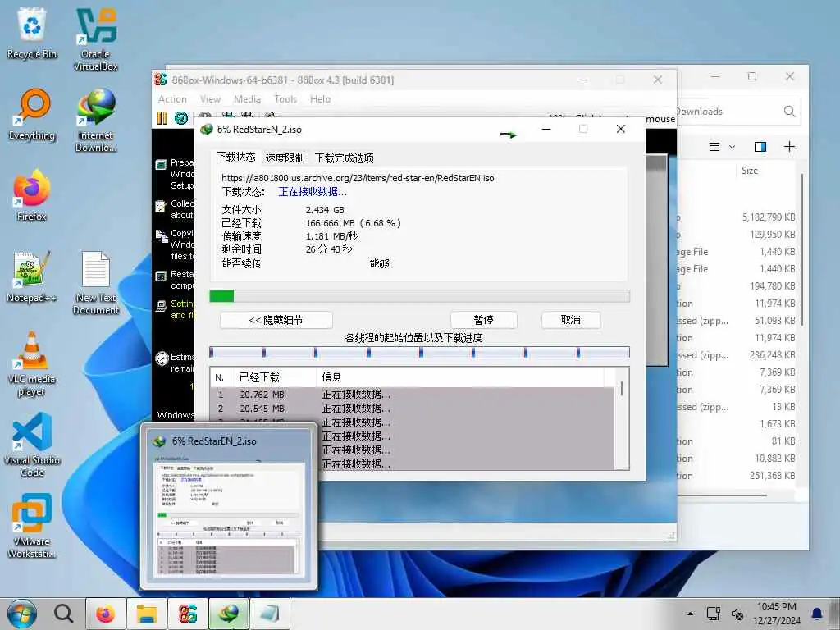Viewport: 840px width, 630px height.
Task: Open VMware Workstation desktop icon
Action: point(32,526)
